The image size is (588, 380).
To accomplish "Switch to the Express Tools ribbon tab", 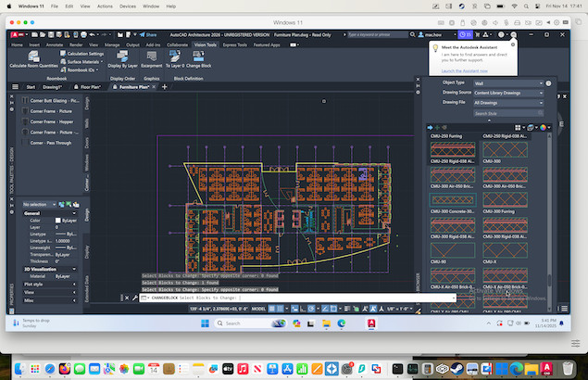I will click(x=234, y=44).
